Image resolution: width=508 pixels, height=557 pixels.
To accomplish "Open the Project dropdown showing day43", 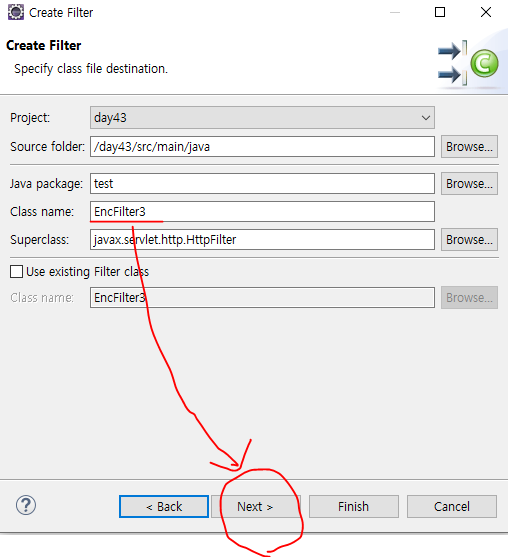I will pos(262,118).
